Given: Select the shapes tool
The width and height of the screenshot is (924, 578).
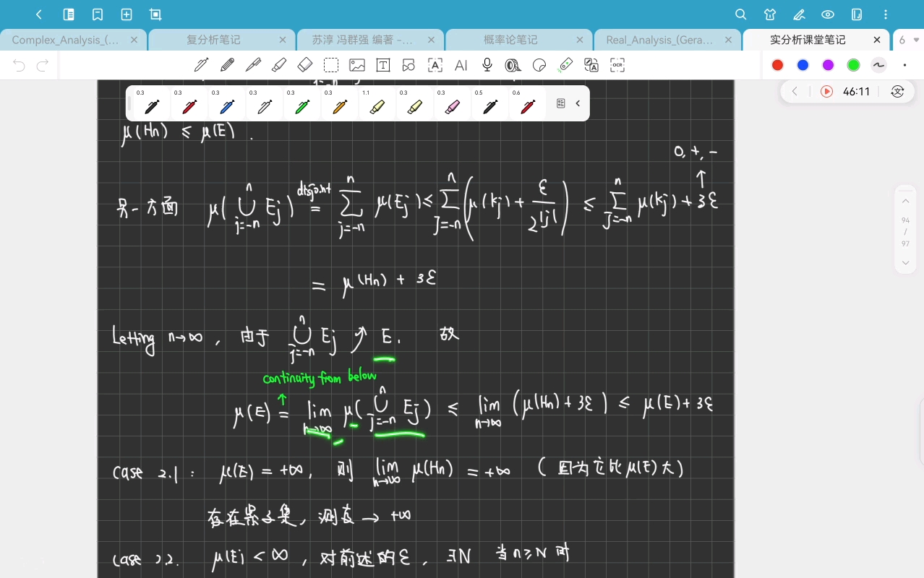Looking at the screenshot, I should point(409,65).
